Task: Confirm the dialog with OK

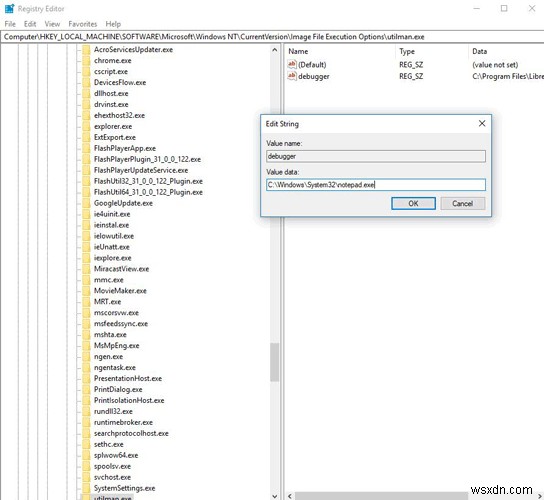Action: click(413, 203)
